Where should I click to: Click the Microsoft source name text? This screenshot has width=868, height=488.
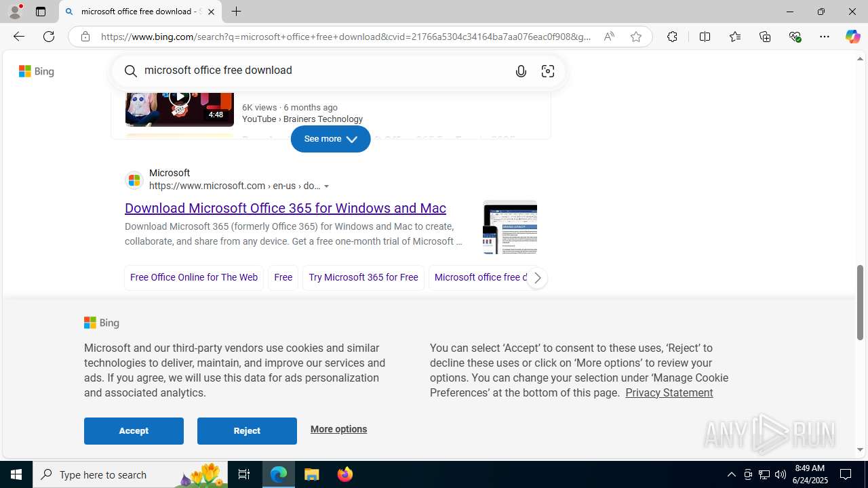170,174
